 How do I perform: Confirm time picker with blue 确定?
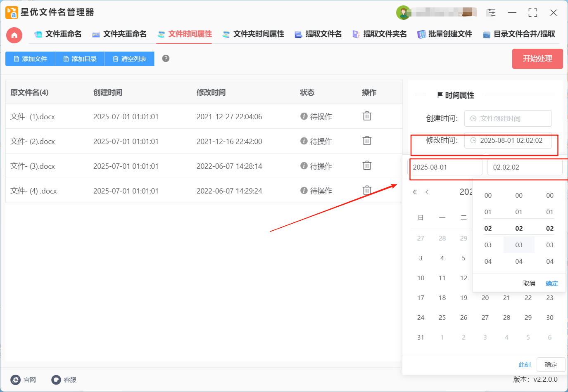point(552,283)
